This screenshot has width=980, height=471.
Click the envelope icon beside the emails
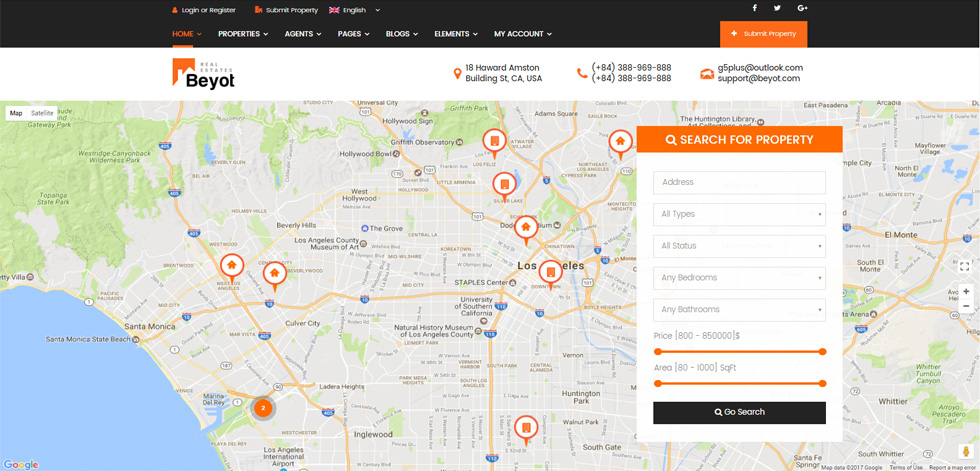pos(707,74)
